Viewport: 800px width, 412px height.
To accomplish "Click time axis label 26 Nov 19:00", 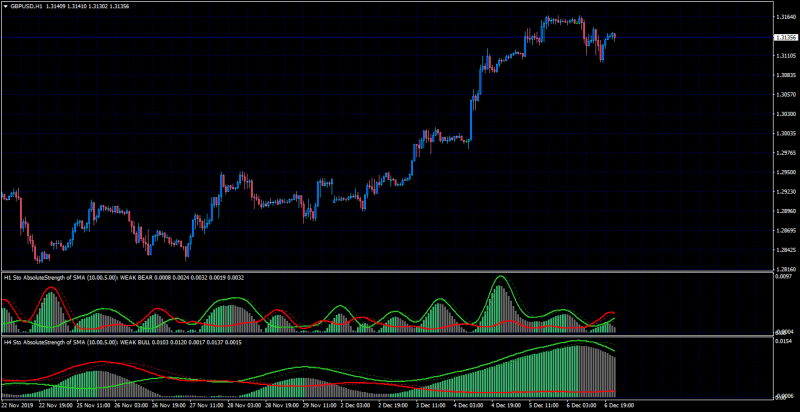I will coord(168,405).
